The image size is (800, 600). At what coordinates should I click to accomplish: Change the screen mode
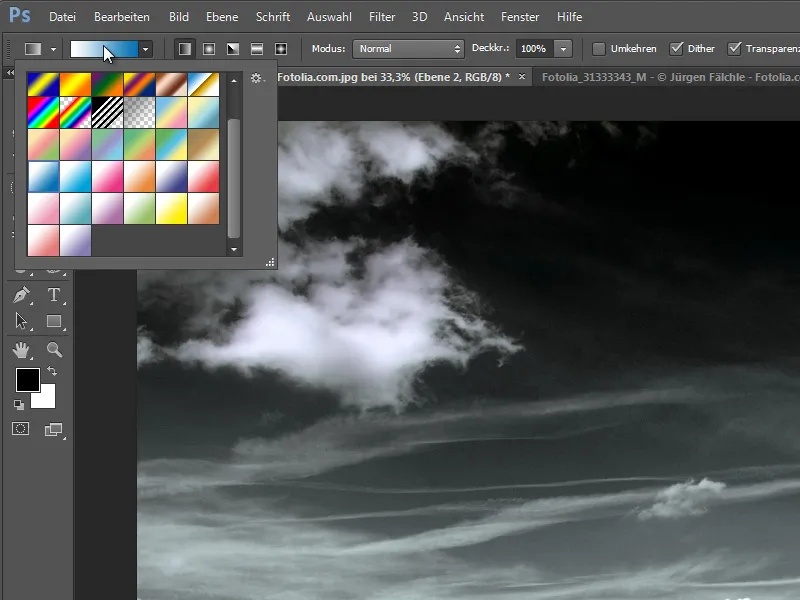pos(54,430)
